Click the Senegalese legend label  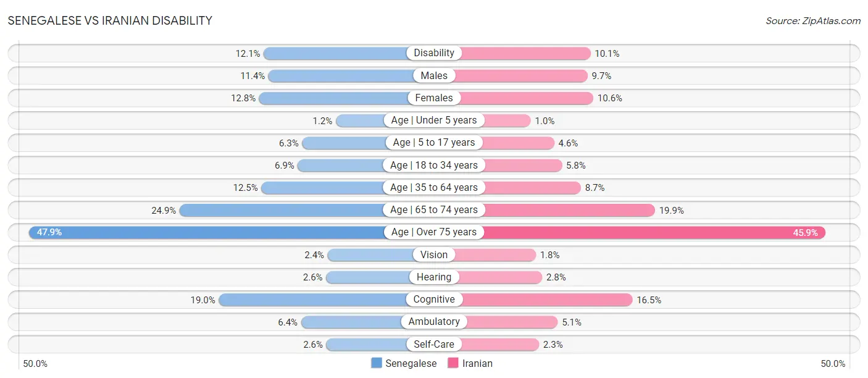tap(411, 364)
